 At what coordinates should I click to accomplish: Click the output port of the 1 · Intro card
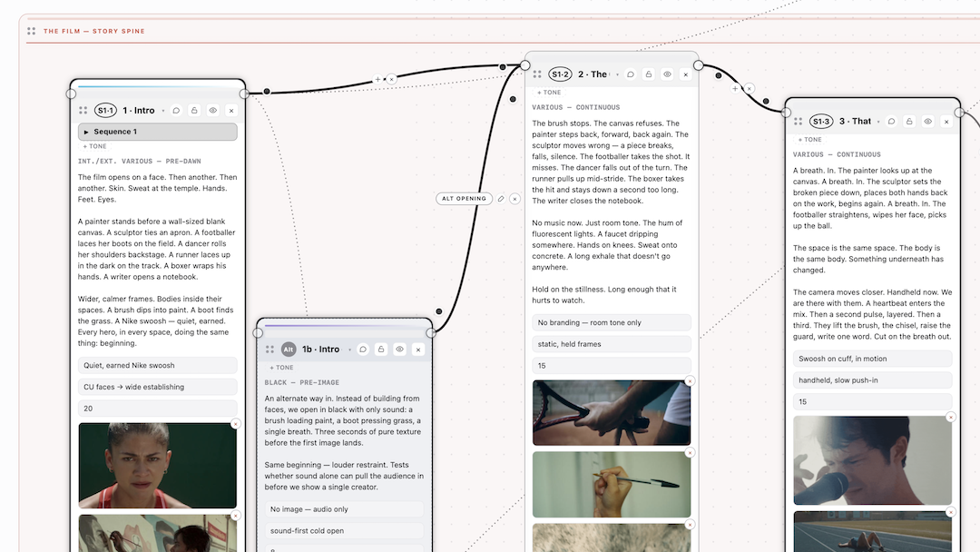244,94
